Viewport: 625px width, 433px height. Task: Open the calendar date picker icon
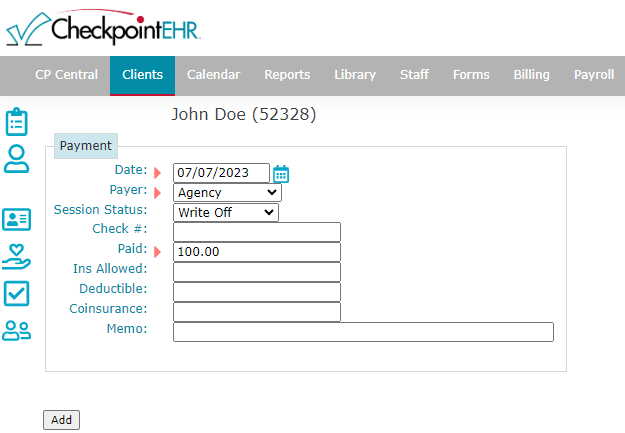click(x=281, y=173)
